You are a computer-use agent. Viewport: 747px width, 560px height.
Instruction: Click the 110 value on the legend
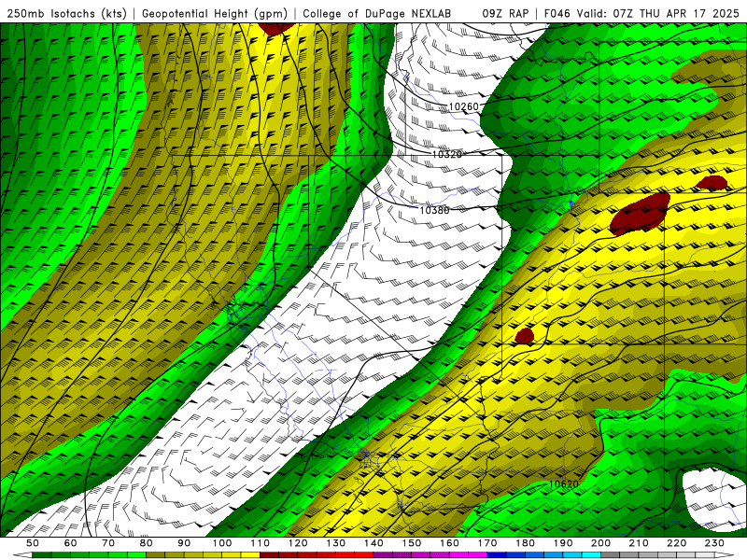tap(261, 543)
